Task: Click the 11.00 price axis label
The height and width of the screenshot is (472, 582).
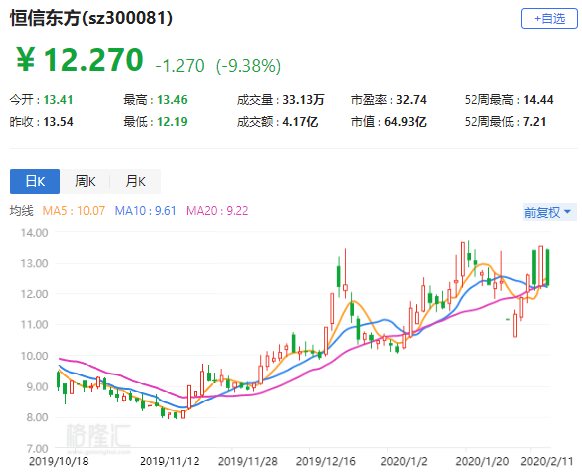Action: (34, 325)
